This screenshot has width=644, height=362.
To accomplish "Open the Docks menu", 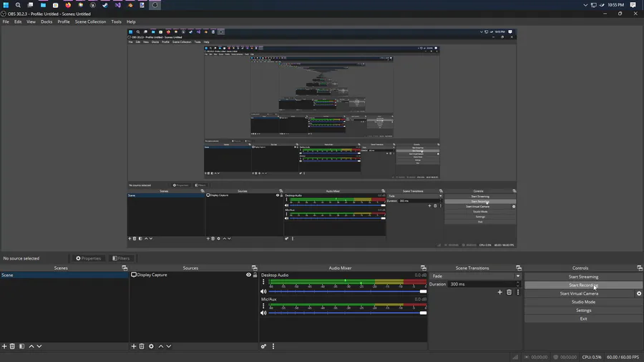I will click(47, 21).
